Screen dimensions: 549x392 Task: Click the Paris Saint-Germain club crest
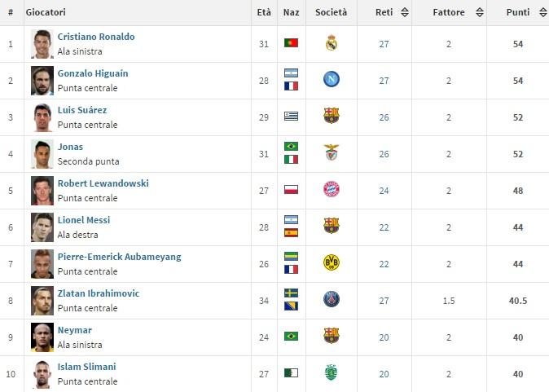tap(332, 299)
